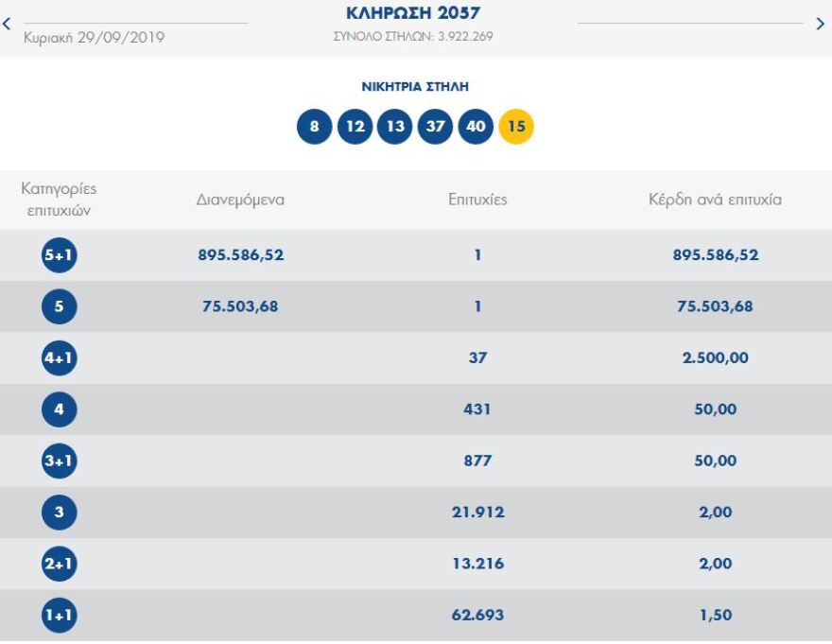This screenshot has width=832, height=644.
Task: Click the yellow Joker ball 15
Action: click(515, 125)
